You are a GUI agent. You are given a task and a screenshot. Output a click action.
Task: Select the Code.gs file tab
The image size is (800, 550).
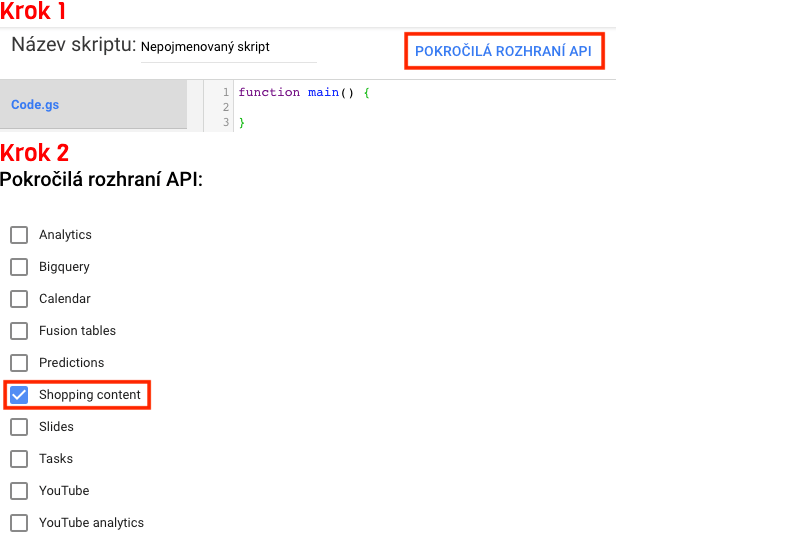pos(93,105)
